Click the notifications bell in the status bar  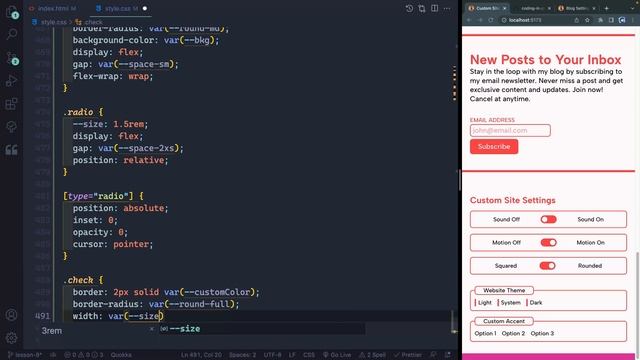point(448,355)
